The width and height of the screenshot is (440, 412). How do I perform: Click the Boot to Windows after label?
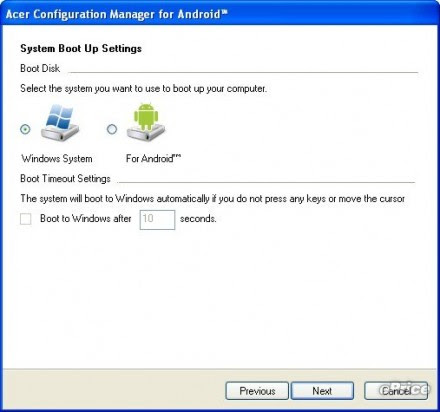click(86, 219)
